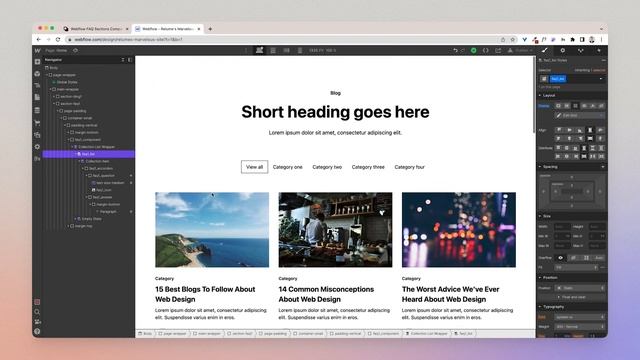640x360 pixels.
Task: Open the CMS Collections panel icon
Action: [x=38, y=110]
